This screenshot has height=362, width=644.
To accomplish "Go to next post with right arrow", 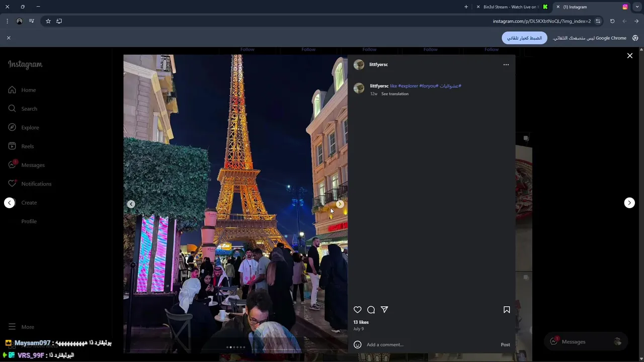I will tap(629, 203).
